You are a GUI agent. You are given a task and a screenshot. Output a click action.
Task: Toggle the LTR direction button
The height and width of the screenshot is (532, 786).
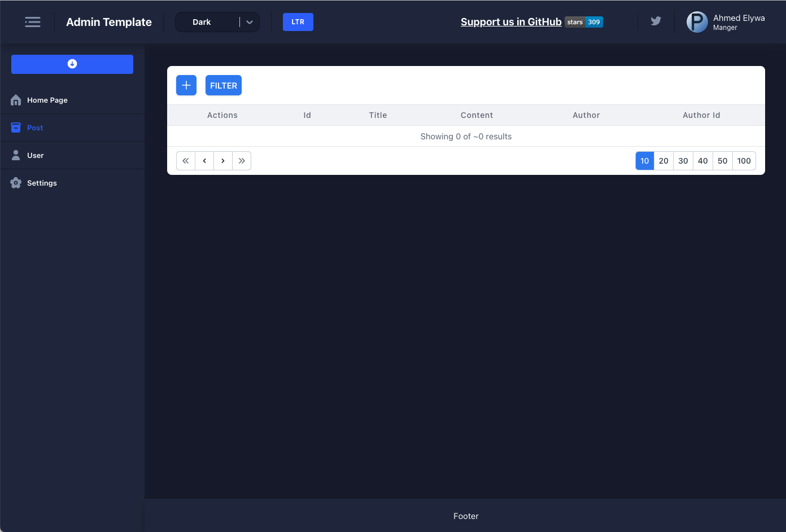[298, 22]
